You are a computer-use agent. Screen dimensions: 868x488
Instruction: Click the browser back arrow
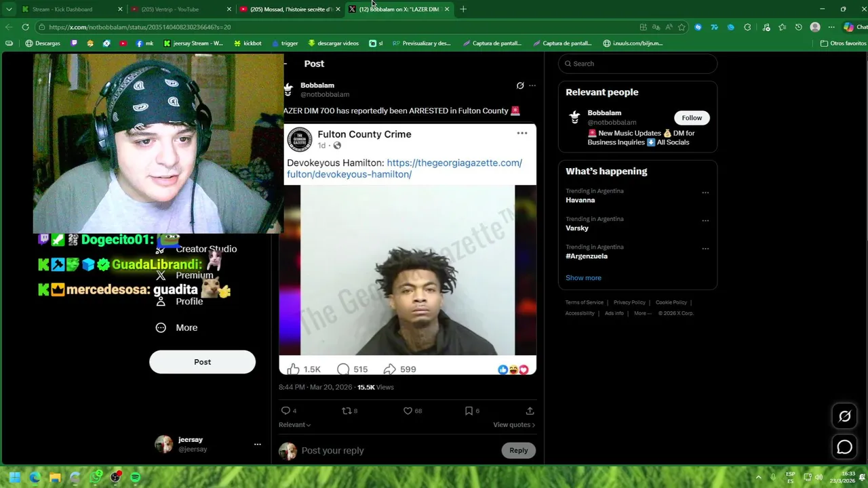9,27
